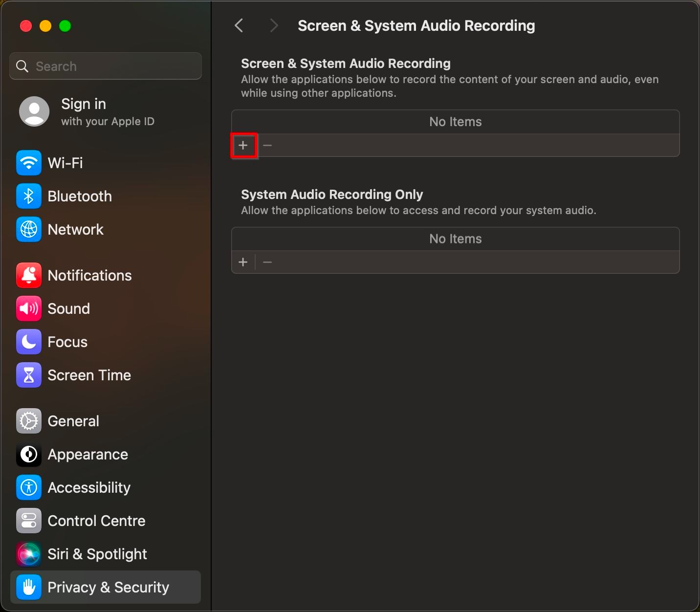Select General in the sidebar
700x612 pixels.
[x=73, y=421]
